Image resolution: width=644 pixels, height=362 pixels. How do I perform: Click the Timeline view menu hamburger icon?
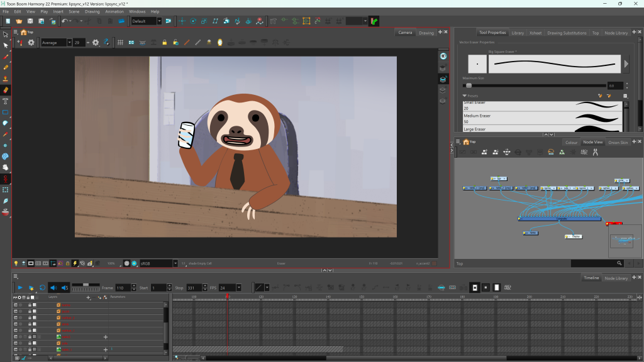point(16,277)
